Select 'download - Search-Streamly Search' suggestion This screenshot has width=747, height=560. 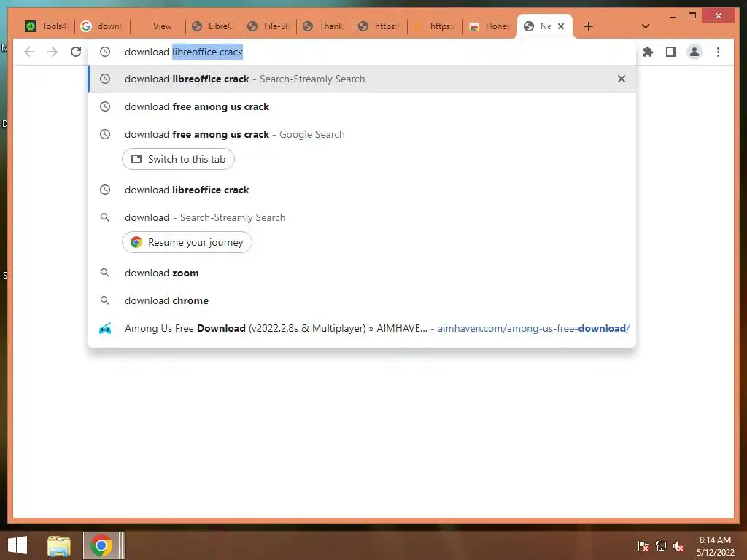click(362, 217)
